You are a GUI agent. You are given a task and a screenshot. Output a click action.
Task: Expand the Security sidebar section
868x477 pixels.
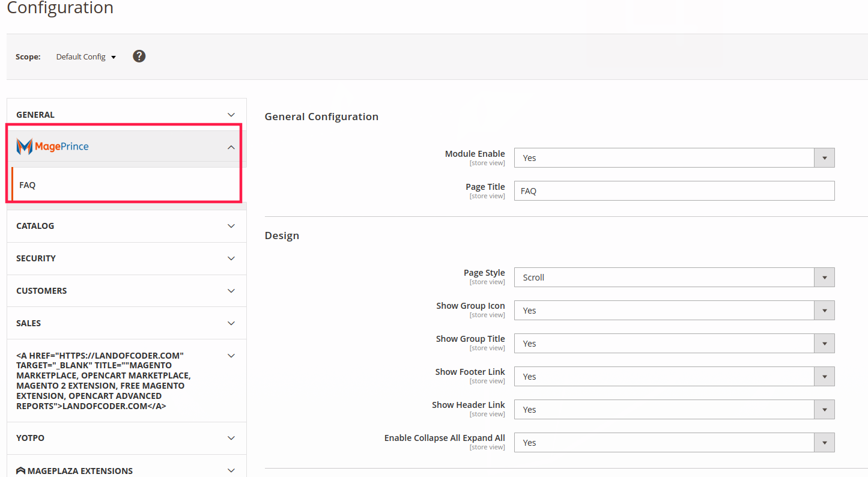(126, 258)
